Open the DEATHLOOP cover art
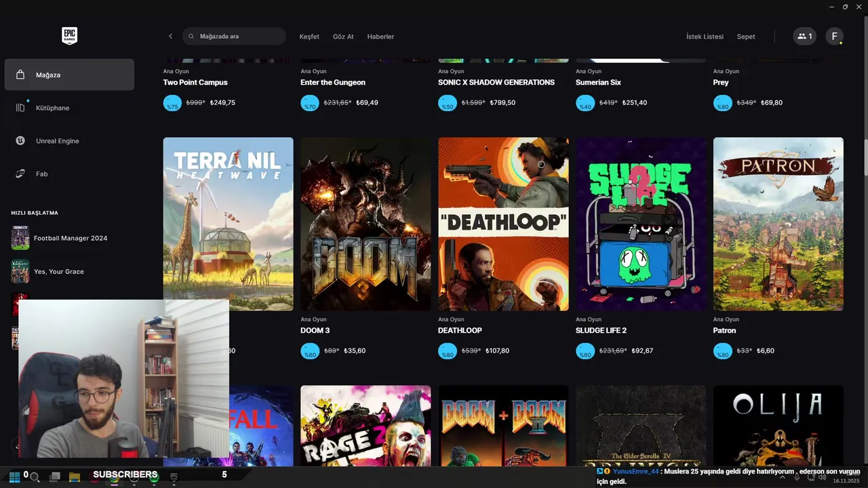868x488 pixels. point(503,224)
